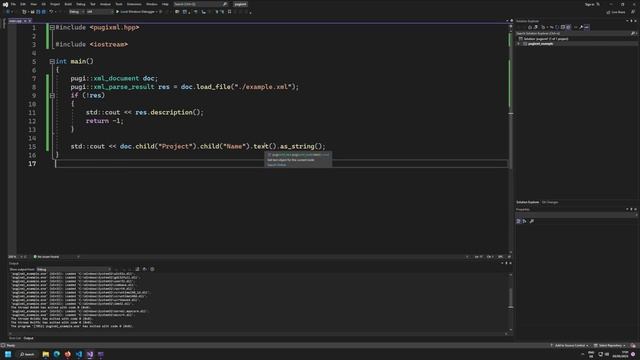Screen dimensions: 640x360
Task: Open the Help menu
Action: [165, 4]
